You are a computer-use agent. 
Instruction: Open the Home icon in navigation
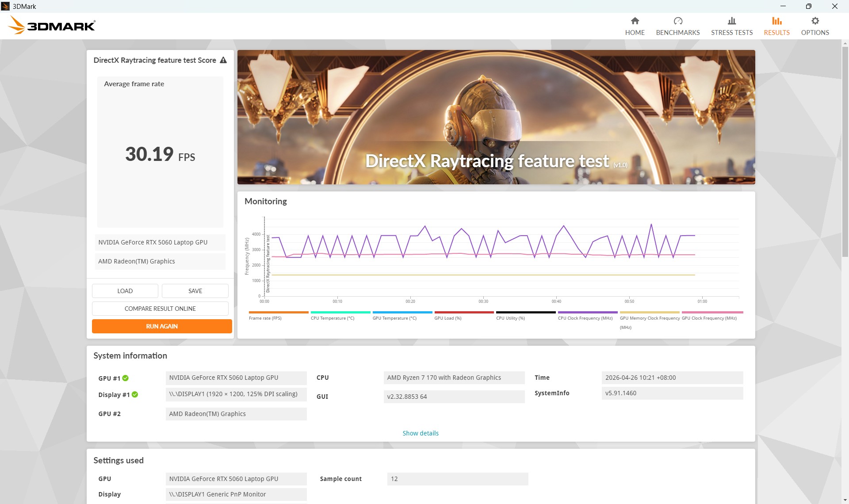(x=635, y=21)
